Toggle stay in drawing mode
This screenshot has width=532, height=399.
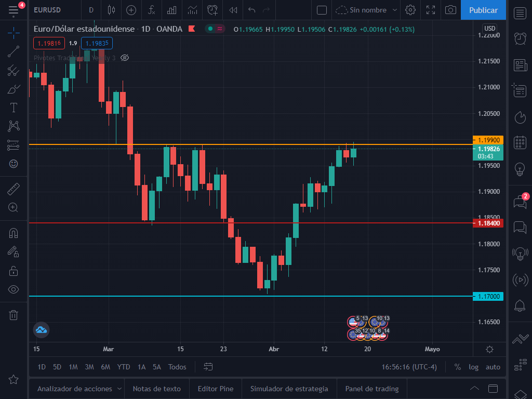pos(14,252)
